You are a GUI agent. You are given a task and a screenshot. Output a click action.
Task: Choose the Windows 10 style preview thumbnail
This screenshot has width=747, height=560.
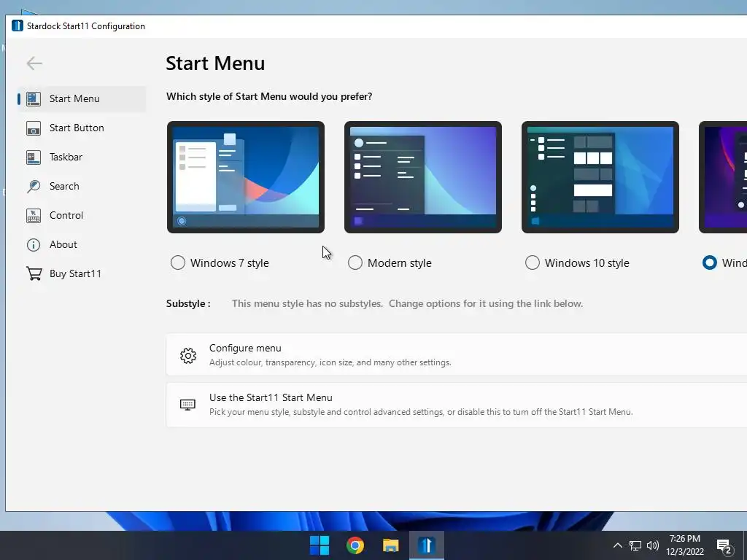click(600, 177)
